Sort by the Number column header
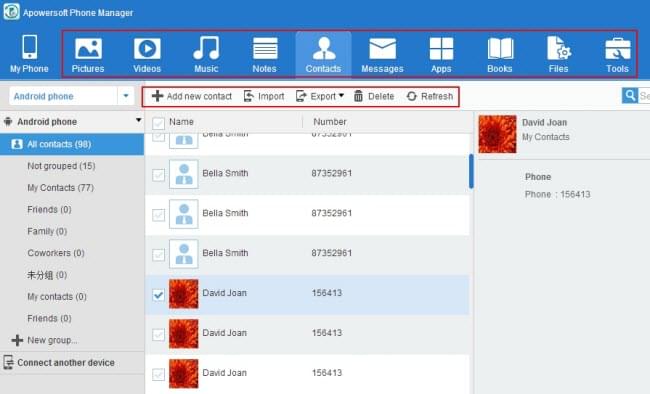 pyautogui.click(x=330, y=122)
